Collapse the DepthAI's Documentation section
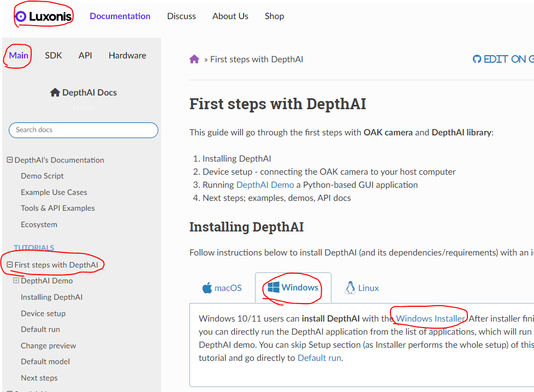The height and width of the screenshot is (392, 534). (10, 160)
